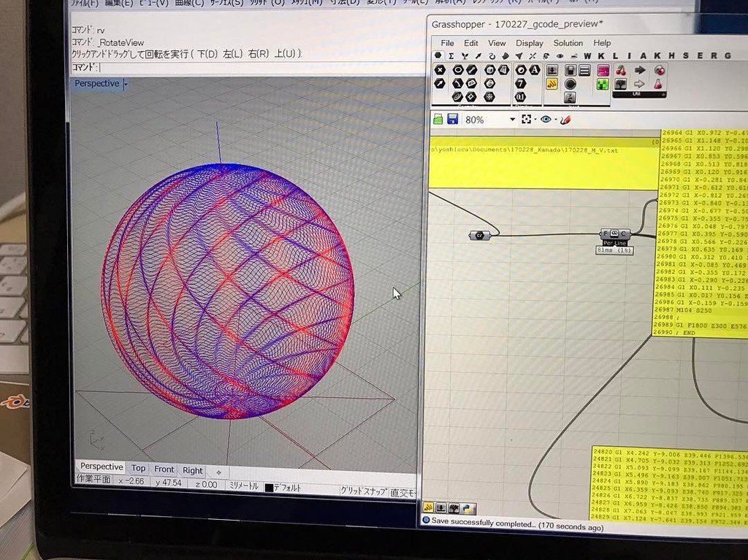Expand the Util panel black bar

pyautogui.click(x=639, y=95)
